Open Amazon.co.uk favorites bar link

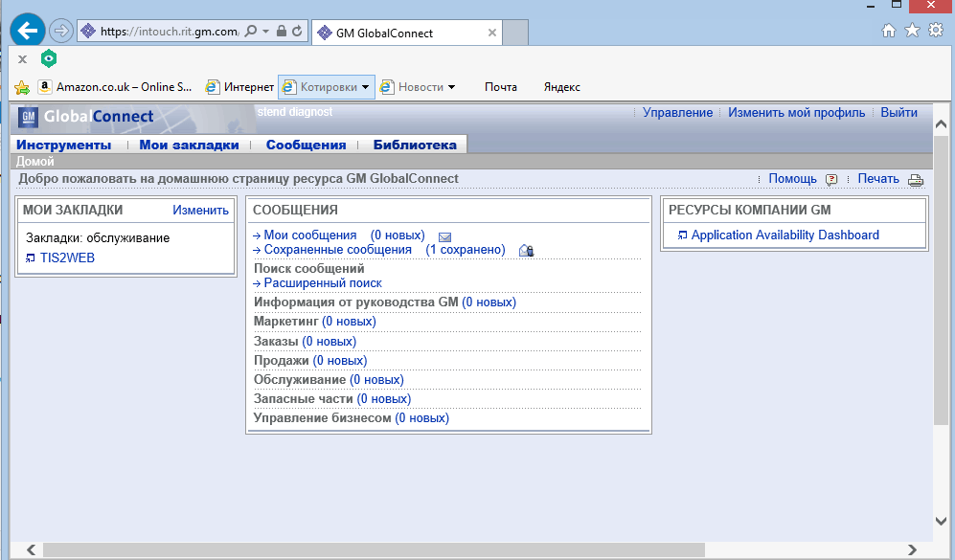[115, 87]
